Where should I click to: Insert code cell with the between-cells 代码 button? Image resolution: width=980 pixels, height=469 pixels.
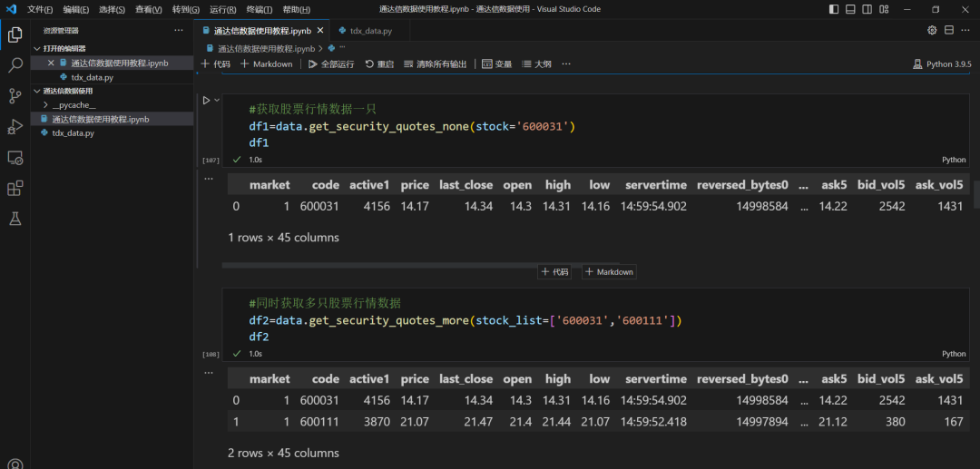click(x=554, y=271)
